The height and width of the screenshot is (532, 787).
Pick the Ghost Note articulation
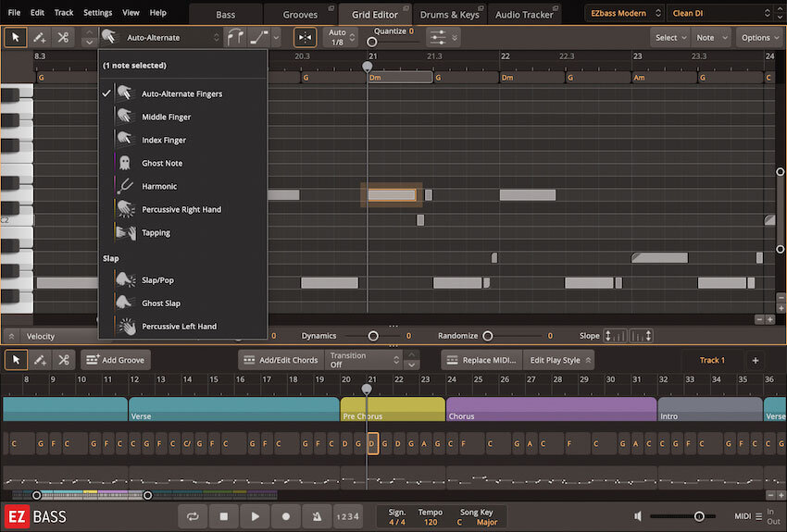tap(161, 164)
